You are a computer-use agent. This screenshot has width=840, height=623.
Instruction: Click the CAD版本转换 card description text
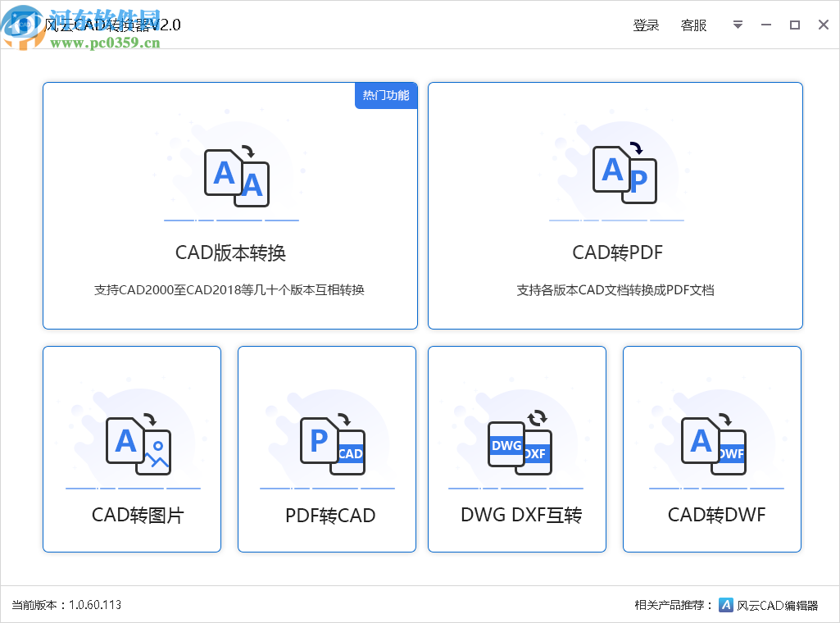pyautogui.click(x=230, y=290)
